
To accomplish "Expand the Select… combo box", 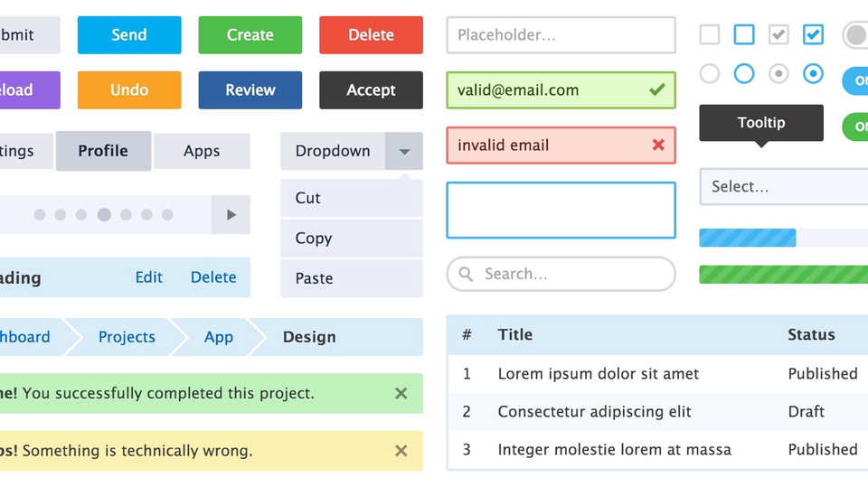I will (783, 186).
